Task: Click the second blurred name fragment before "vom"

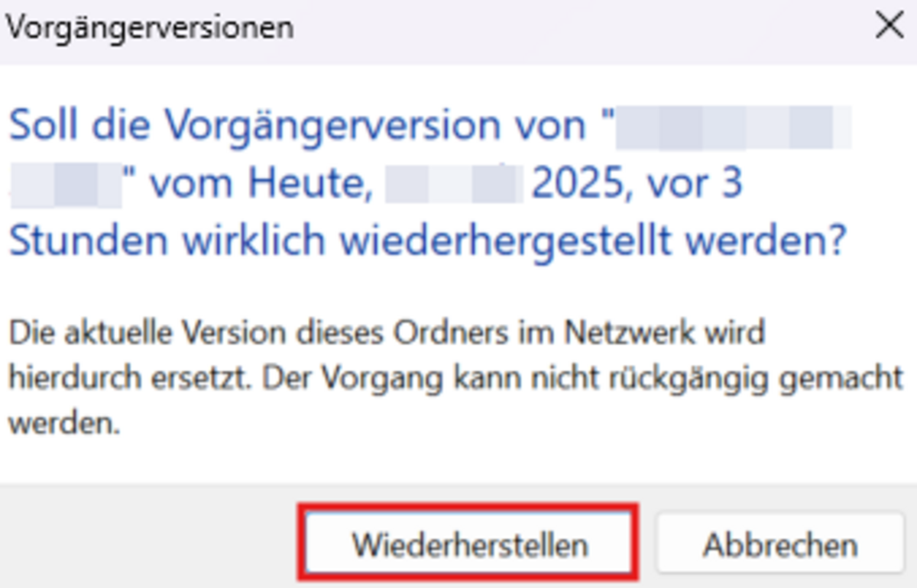Action: pos(69,185)
